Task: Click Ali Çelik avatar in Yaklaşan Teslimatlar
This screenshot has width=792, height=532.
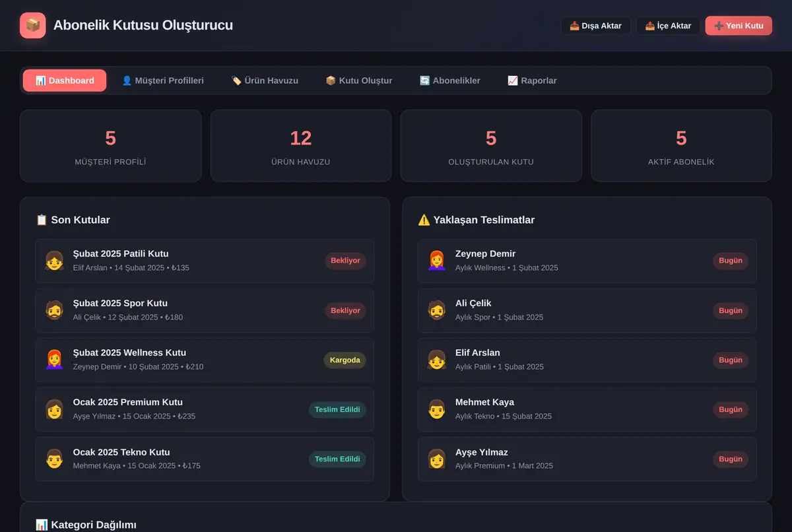Action: (x=436, y=310)
